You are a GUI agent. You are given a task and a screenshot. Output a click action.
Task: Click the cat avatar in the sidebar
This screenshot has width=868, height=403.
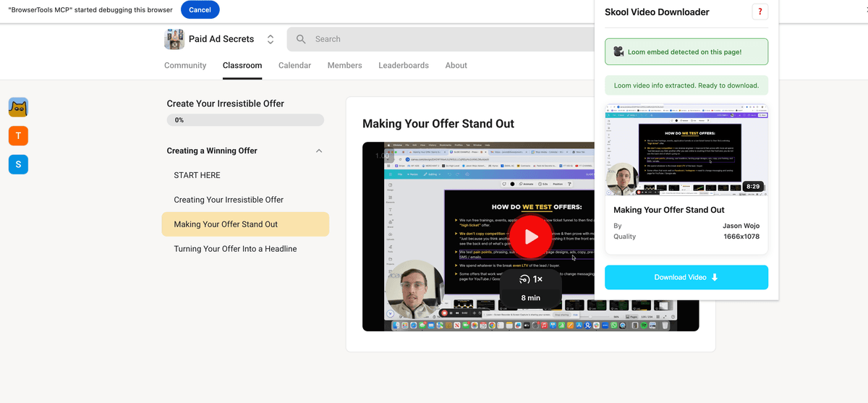point(19,107)
